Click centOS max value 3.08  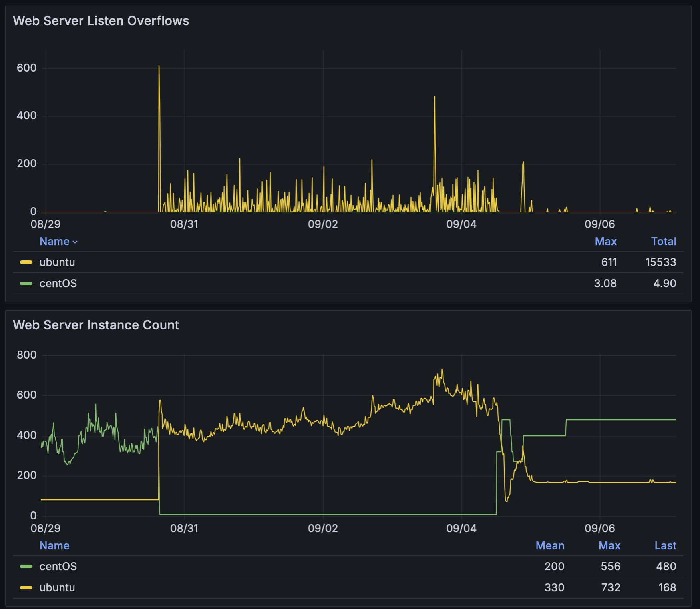[x=605, y=284]
